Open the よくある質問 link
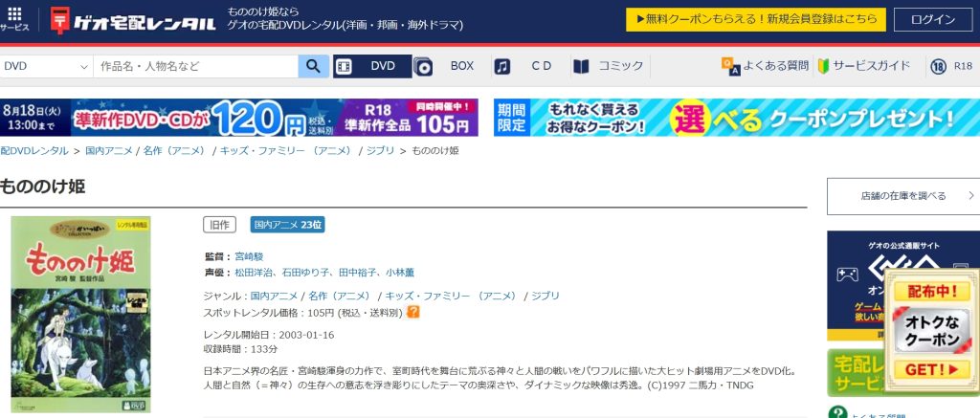980x418 pixels. (x=775, y=66)
